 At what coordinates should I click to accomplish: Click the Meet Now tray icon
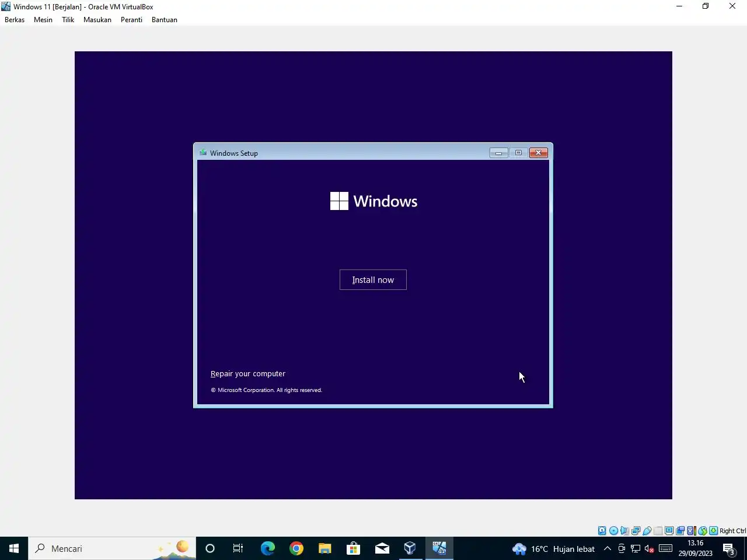pyautogui.click(x=622, y=548)
